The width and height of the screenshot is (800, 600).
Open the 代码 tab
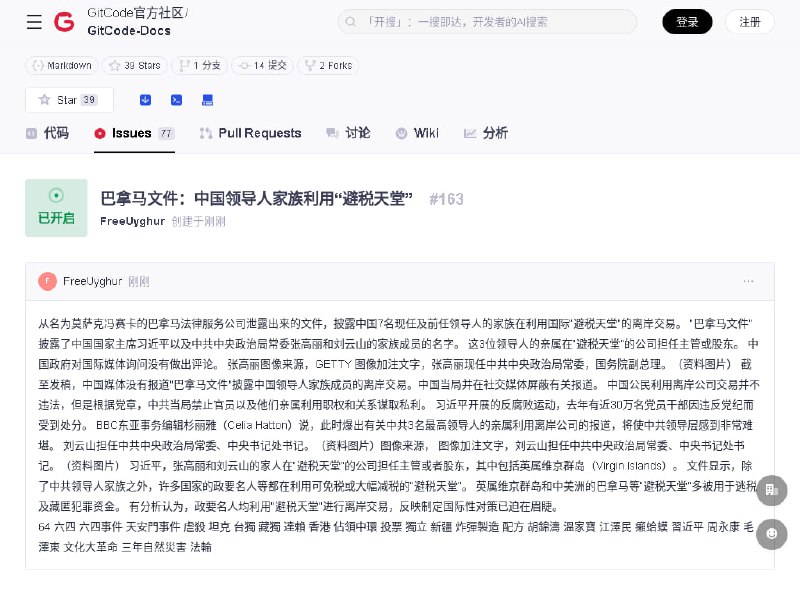tap(47, 133)
